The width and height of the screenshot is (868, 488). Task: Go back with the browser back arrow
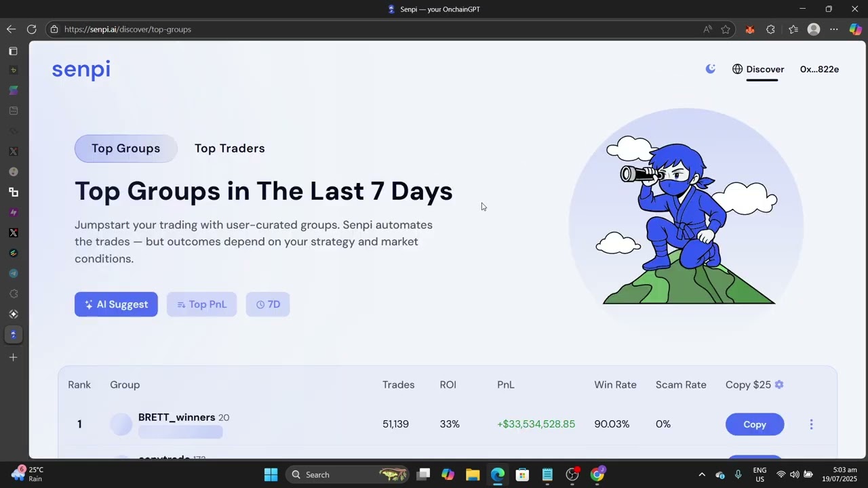(x=11, y=29)
